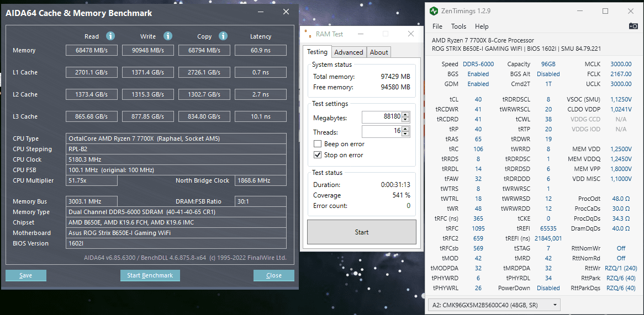Click the ZenTimings app icon in its title bar
Viewport: 644px width, 315px height.
coord(434,11)
